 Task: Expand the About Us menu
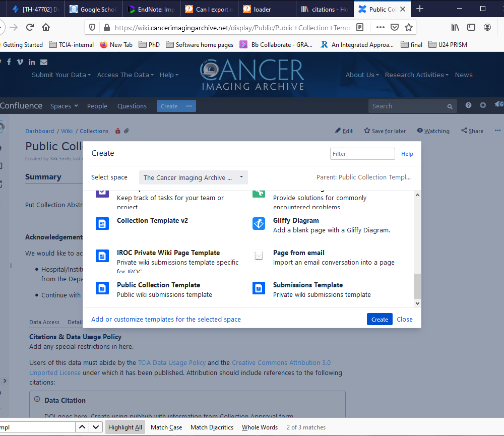point(362,75)
